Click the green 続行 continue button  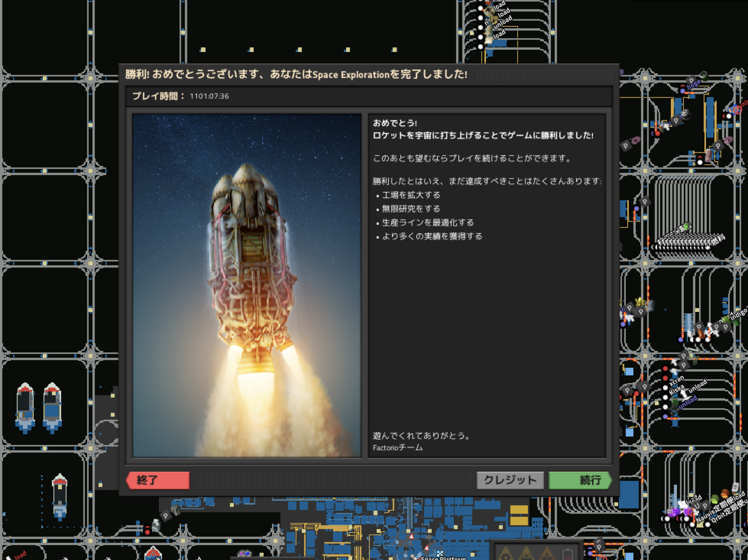580,480
